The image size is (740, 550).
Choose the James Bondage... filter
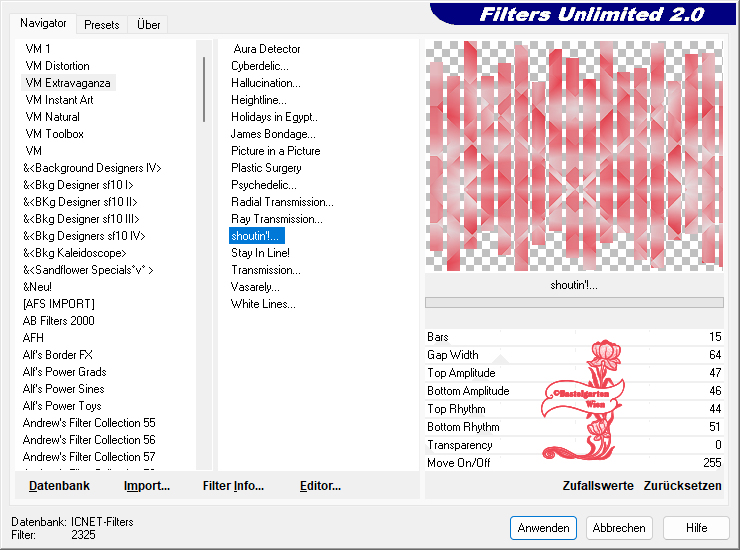pyautogui.click(x=273, y=134)
